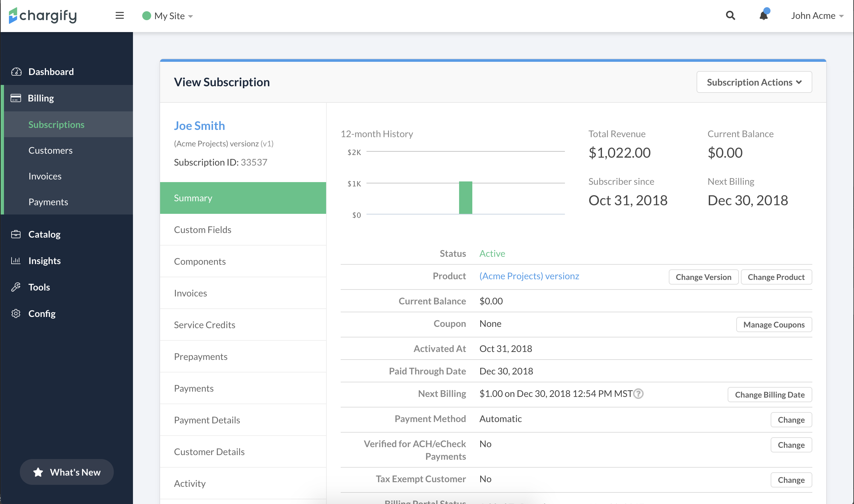Click the Change Version button
The width and height of the screenshot is (854, 504).
pos(703,277)
